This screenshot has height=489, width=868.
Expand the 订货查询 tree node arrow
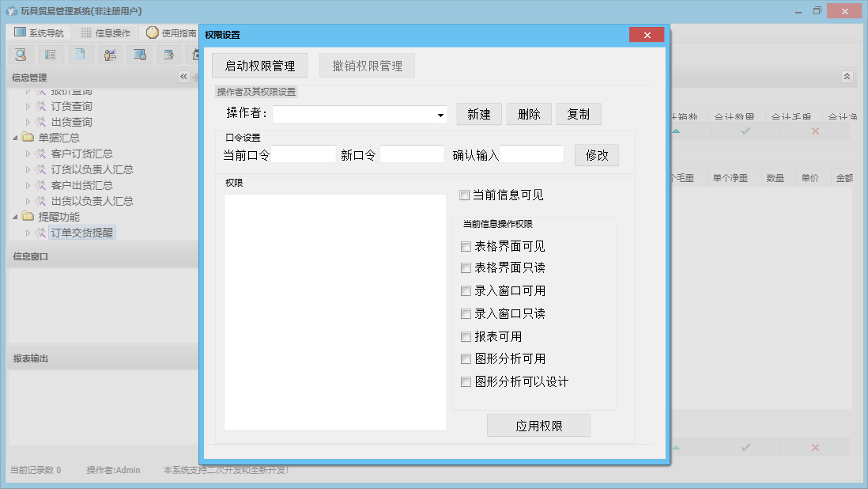tap(28, 106)
